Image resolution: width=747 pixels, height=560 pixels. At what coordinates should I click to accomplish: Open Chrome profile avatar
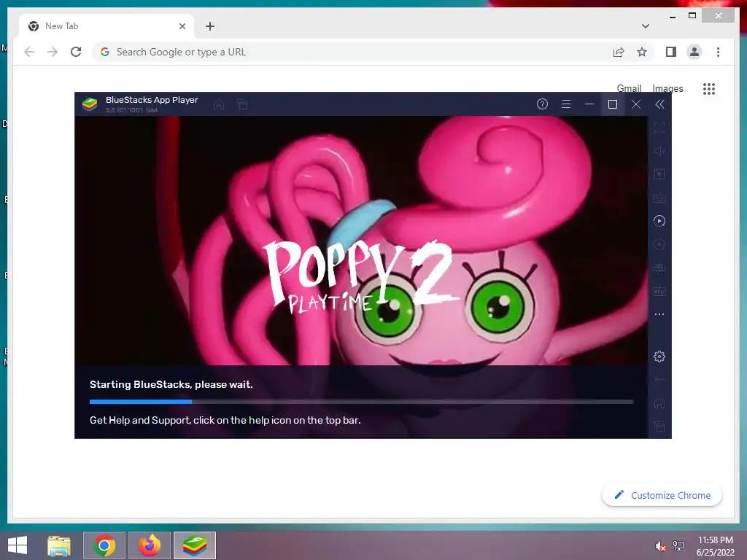tap(694, 52)
